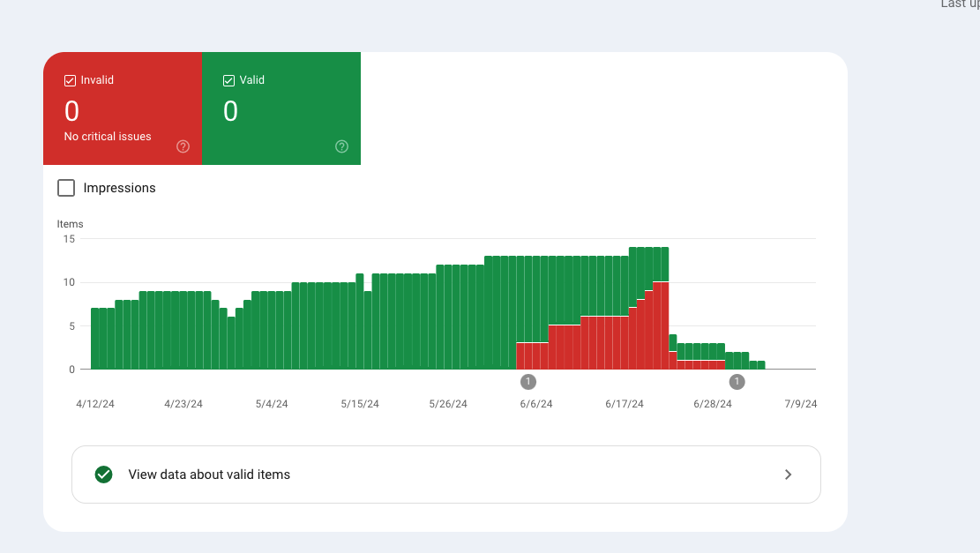The image size is (980, 553).
Task: Click the "No critical issues" text
Action: pyautogui.click(x=108, y=137)
